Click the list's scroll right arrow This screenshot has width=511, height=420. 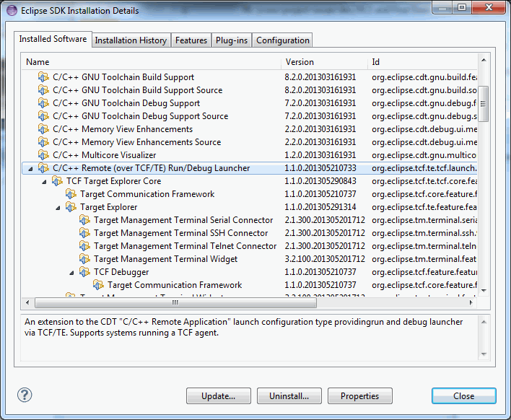pyautogui.click(x=471, y=302)
